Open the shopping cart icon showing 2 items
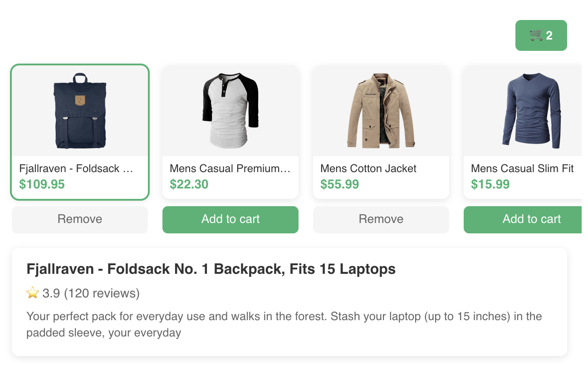 tap(541, 35)
